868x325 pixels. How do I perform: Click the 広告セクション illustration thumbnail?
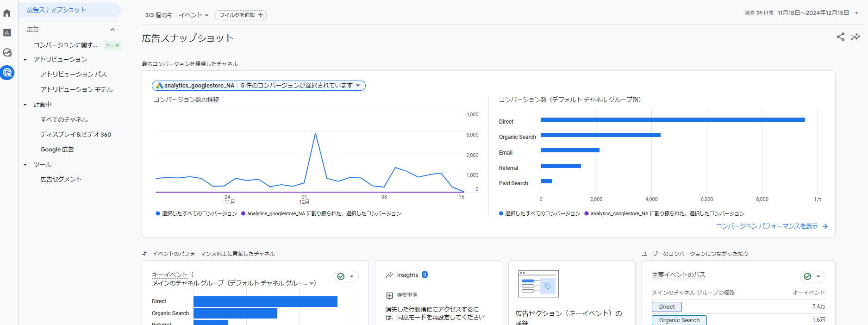pos(538,284)
